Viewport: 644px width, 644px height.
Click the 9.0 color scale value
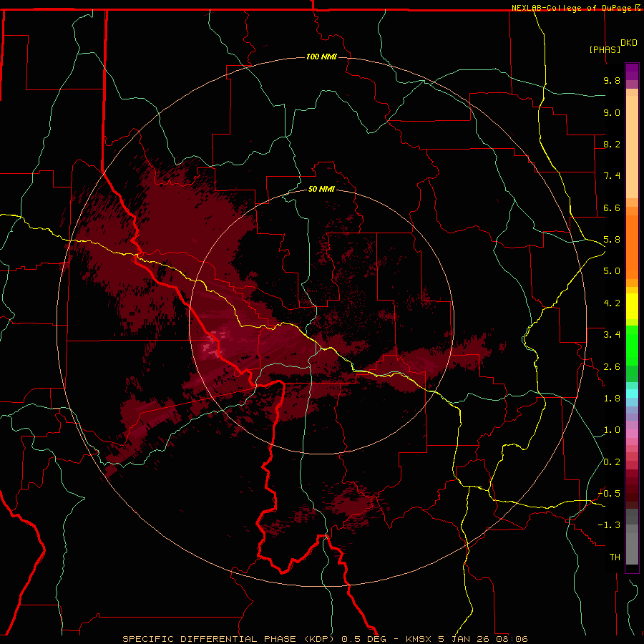[x=612, y=112]
